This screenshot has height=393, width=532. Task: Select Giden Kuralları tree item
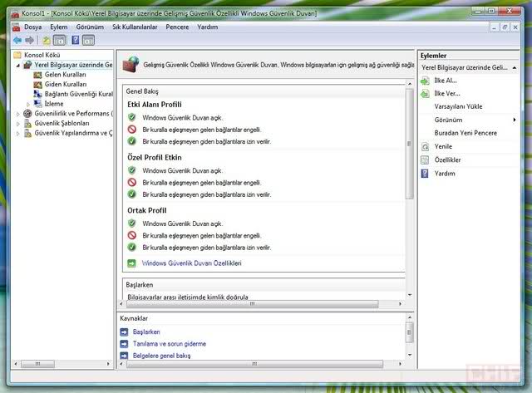pyautogui.click(x=66, y=85)
